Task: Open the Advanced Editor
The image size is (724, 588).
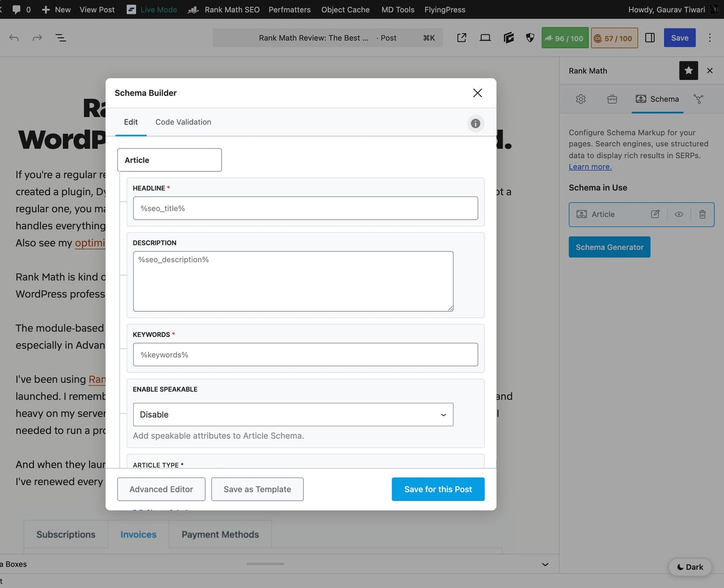Action: pos(161,489)
